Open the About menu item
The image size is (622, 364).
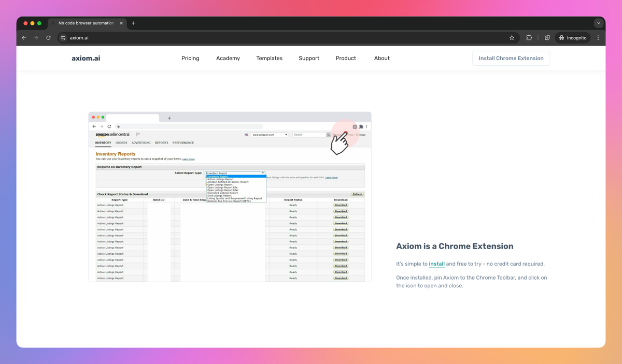382,58
